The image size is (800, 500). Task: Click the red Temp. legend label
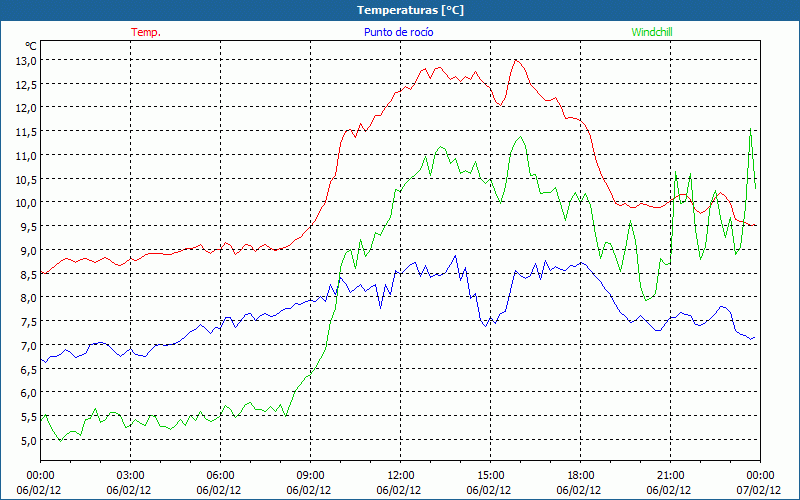(146, 32)
